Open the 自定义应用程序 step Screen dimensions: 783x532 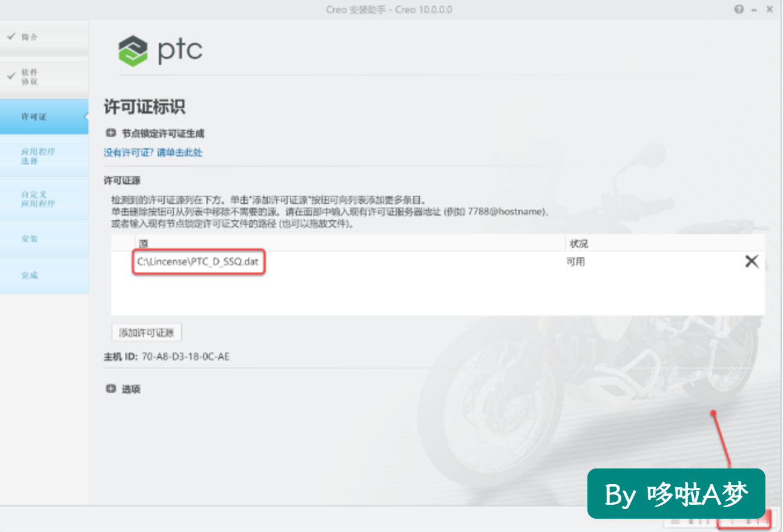(x=44, y=199)
